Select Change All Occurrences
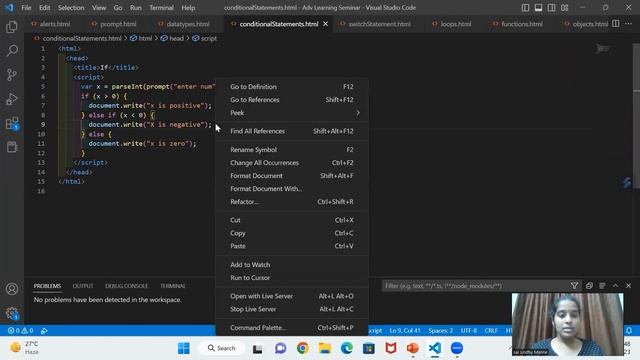This screenshot has width=640, height=360. click(x=292, y=163)
